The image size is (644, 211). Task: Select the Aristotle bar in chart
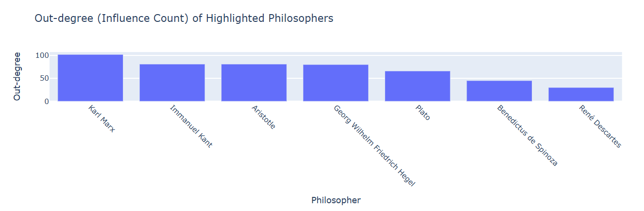tap(254, 83)
